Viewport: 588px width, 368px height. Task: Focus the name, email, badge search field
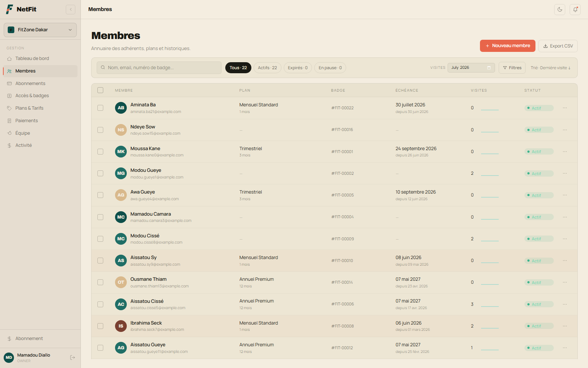coord(159,68)
